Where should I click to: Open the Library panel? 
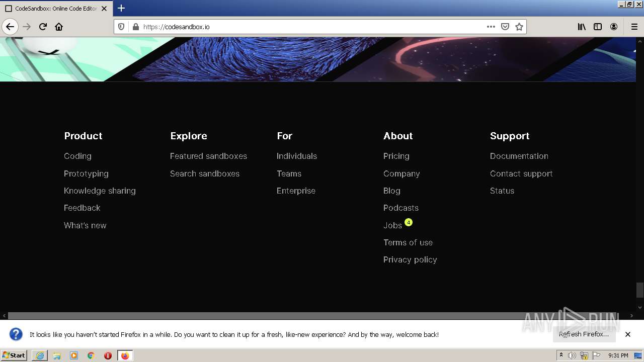(582, 27)
